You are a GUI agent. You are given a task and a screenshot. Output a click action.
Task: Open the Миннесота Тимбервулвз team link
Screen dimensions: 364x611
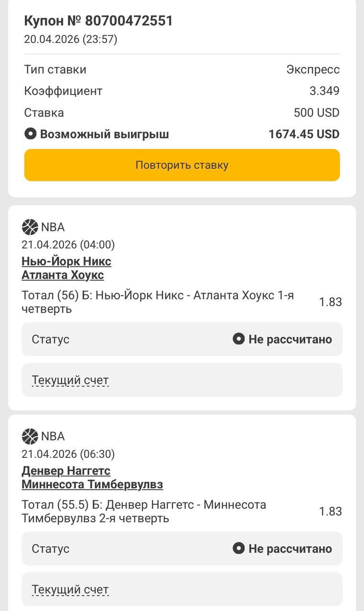click(92, 485)
